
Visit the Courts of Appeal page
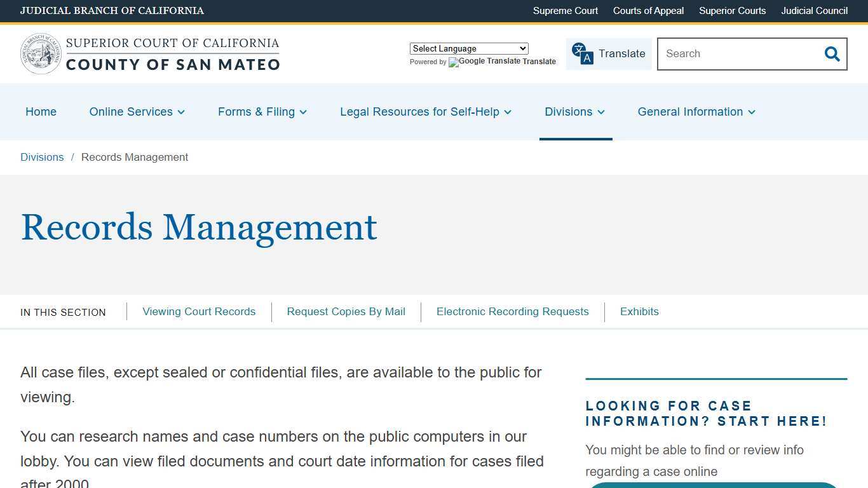648,11
